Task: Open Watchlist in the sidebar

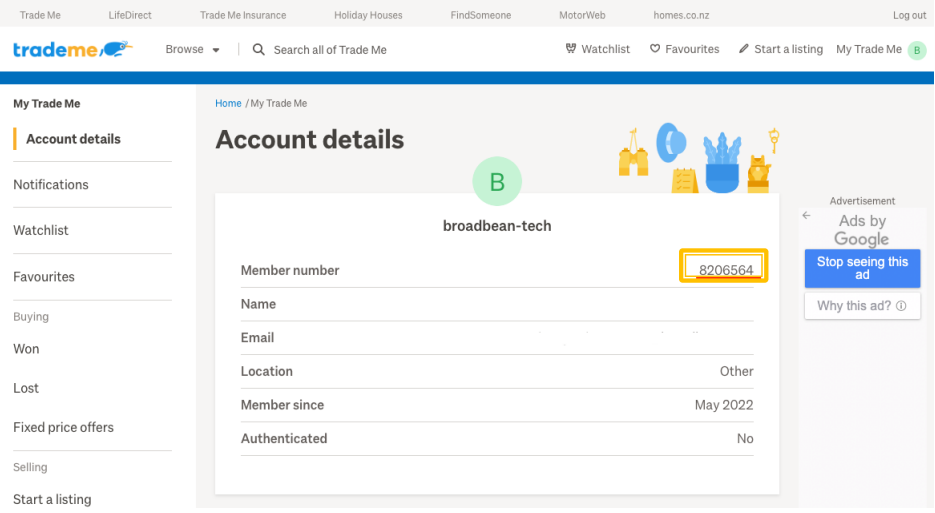Action: tap(41, 230)
